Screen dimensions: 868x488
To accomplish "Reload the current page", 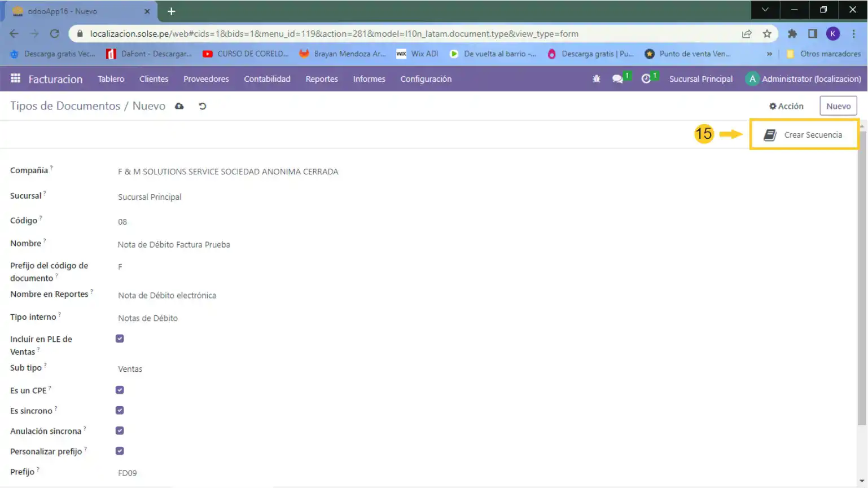I will pos(55,34).
